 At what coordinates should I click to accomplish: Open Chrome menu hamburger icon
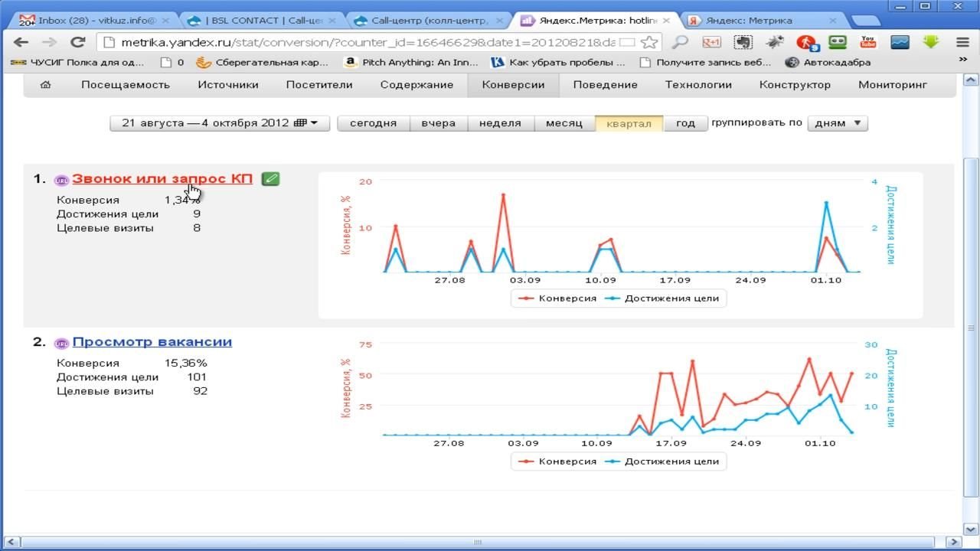coord(962,42)
